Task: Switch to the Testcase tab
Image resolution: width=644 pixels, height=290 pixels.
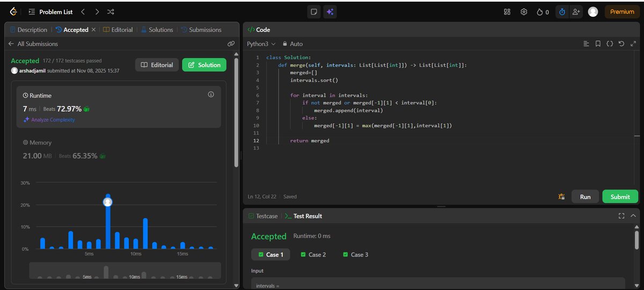Action: 263,216
